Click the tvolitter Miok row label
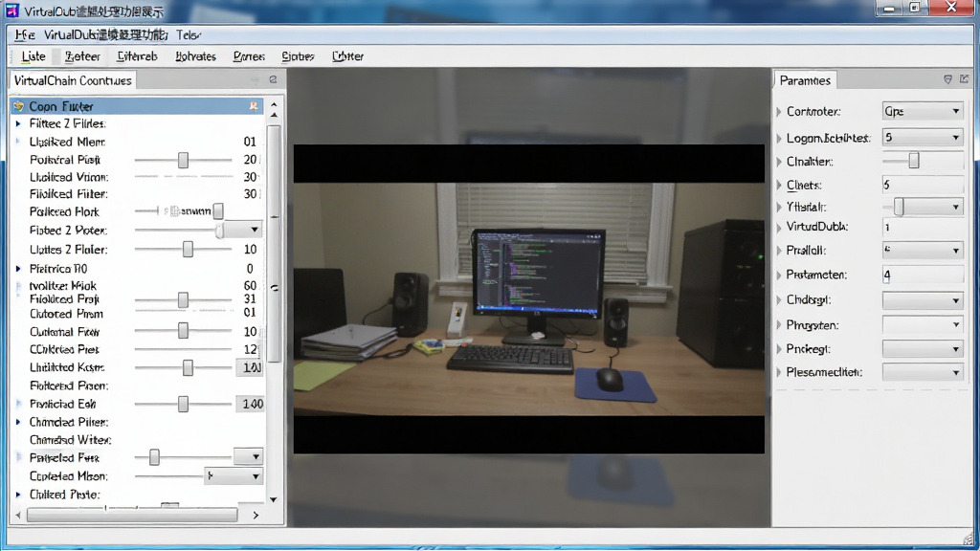This screenshot has height=551, width=980. (x=63, y=285)
